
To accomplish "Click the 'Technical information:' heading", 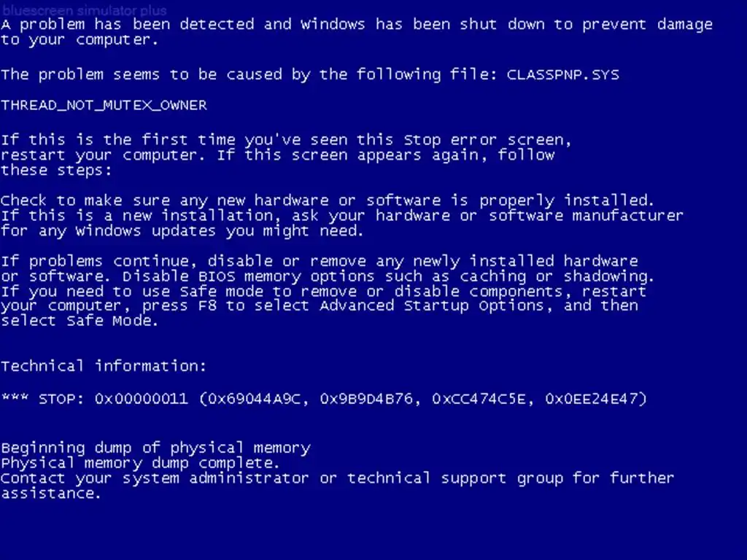I will coord(104,366).
